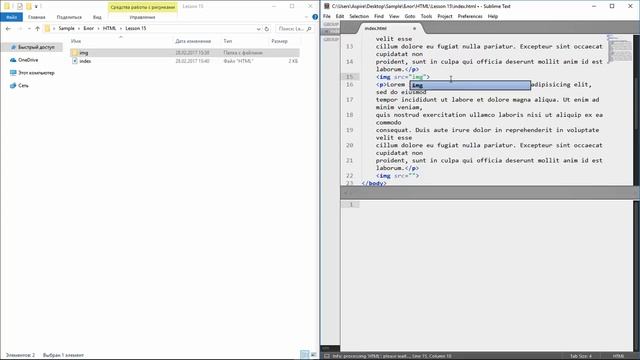The width and height of the screenshot is (640, 360).
Task: Open Sublime Text Selection menu
Action: [359, 16]
